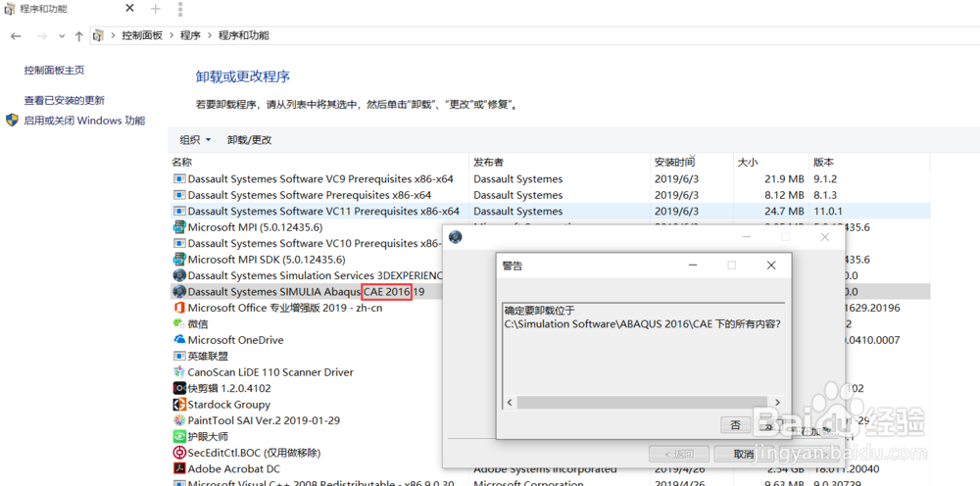Select the 程序和功能 window tab
980x486 pixels.
[x=43, y=9]
